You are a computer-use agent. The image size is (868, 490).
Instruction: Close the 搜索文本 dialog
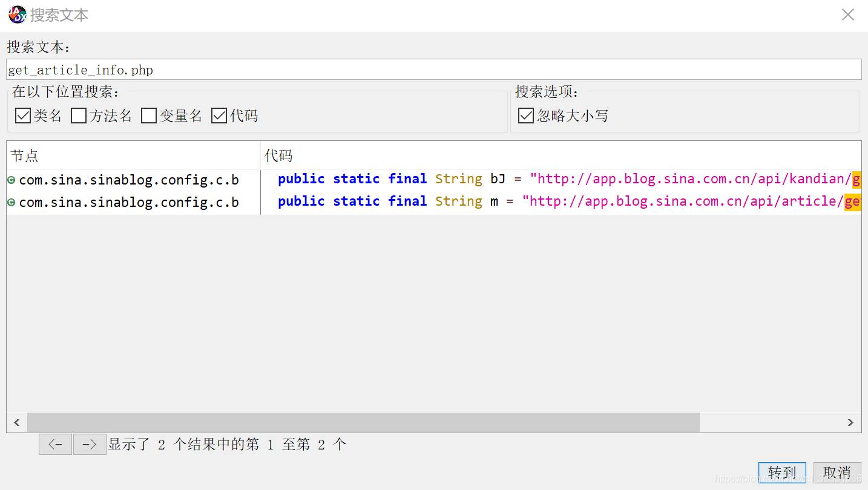(847, 15)
